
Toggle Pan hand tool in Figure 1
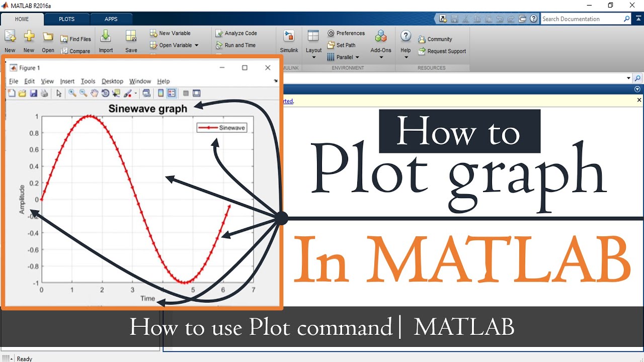coord(94,93)
